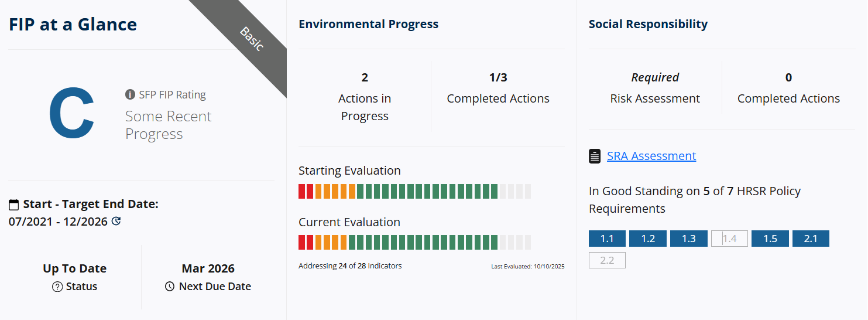Click the Current Evaluation indicator bar
Viewport: 868px width, 320px height.
(414, 243)
